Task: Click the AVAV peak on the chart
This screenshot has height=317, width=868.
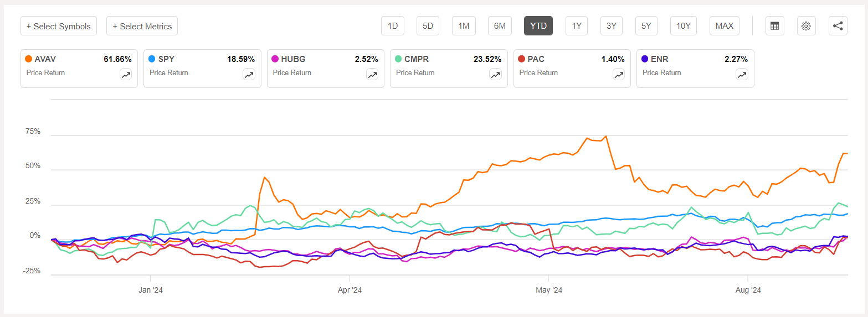Action: (x=606, y=136)
